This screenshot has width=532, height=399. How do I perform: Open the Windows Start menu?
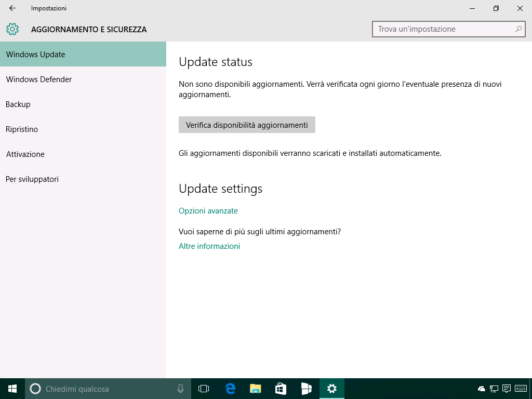[x=12, y=389]
